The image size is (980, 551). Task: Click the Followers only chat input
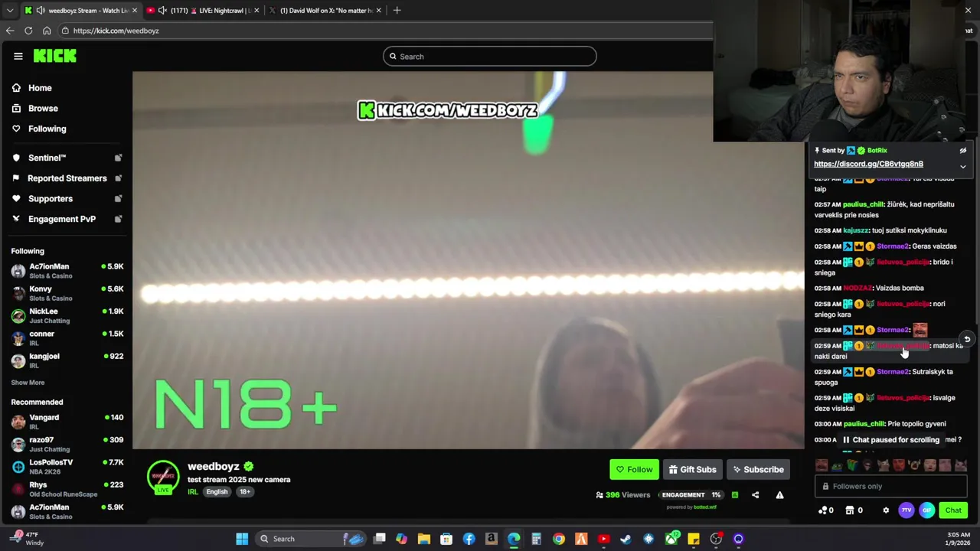pos(890,487)
